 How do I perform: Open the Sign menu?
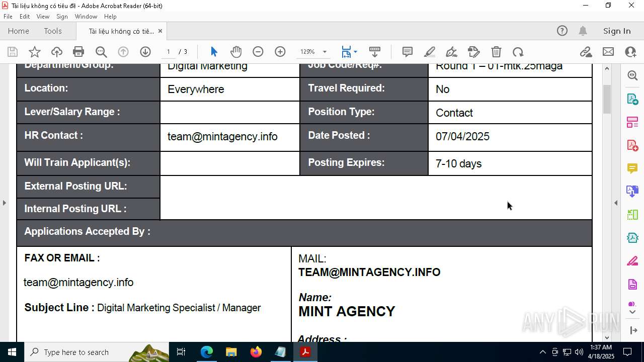point(62,17)
